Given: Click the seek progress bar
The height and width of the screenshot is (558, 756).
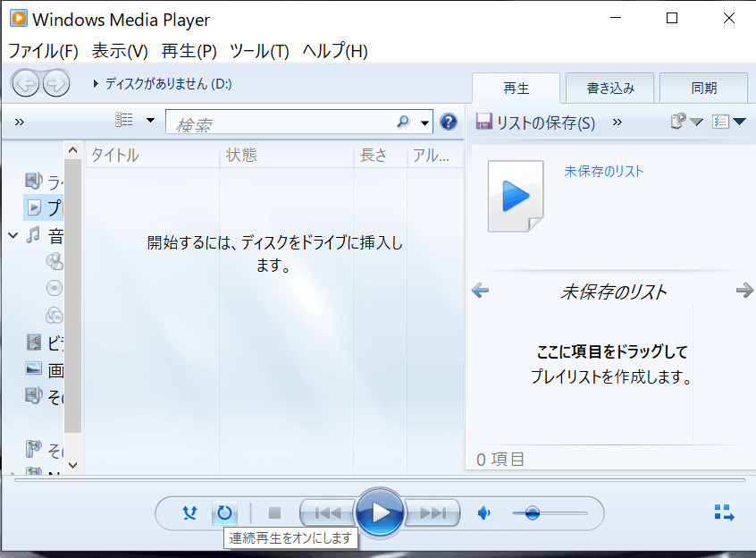Looking at the screenshot, I should tap(380, 480).
